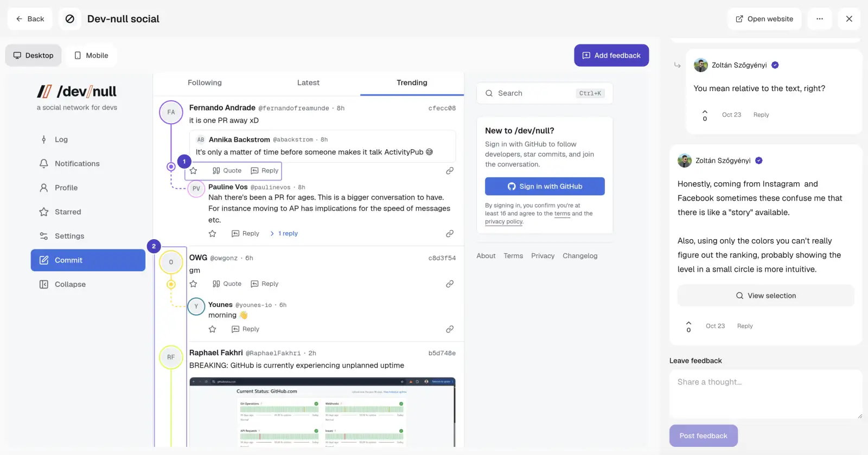
Task: Switch preview to Desktop view
Action: pos(34,56)
